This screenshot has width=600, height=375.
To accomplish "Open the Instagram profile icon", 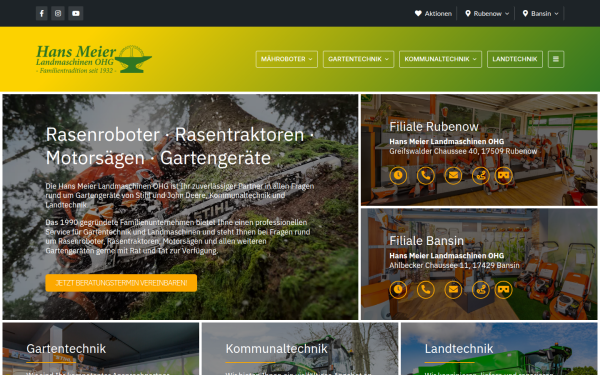I will click(58, 13).
